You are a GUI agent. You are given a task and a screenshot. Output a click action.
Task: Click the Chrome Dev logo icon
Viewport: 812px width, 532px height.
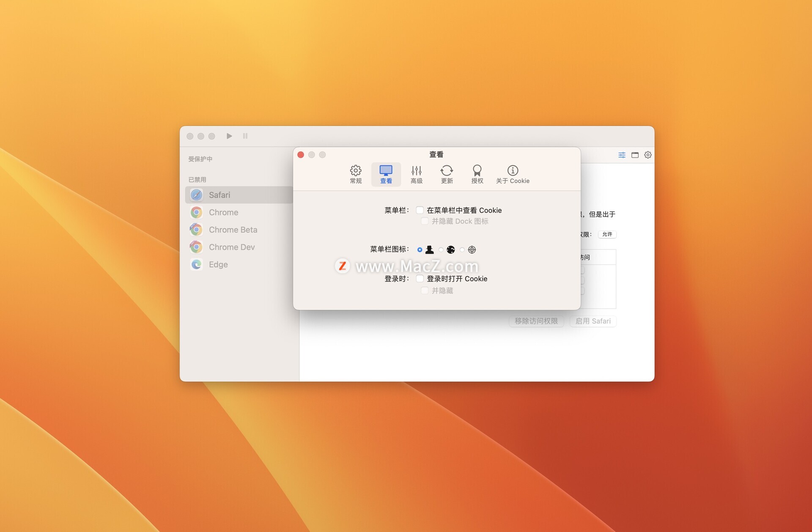click(x=196, y=247)
